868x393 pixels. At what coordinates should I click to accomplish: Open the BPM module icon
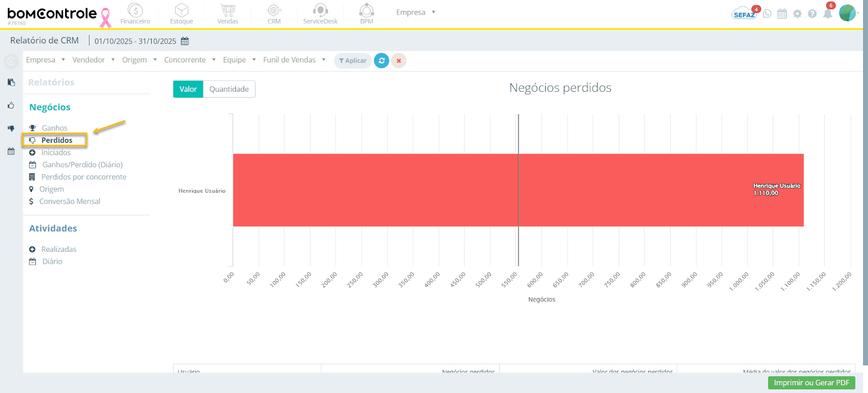point(367,10)
